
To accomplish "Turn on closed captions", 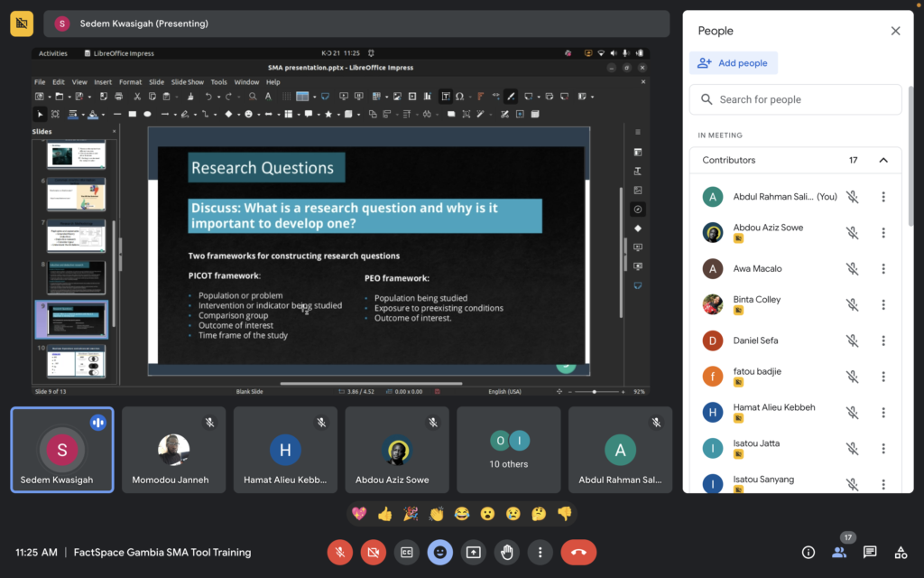I will [x=407, y=553].
